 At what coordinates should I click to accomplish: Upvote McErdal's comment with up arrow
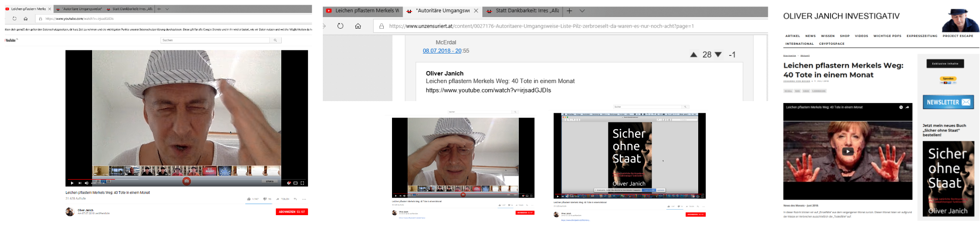(x=694, y=54)
